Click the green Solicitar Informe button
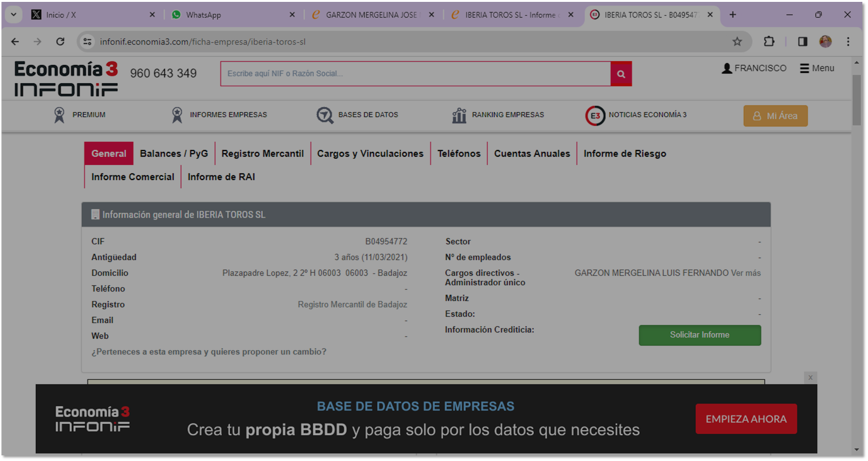Image resolution: width=868 pixels, height=461 pixels. [700, 335]
